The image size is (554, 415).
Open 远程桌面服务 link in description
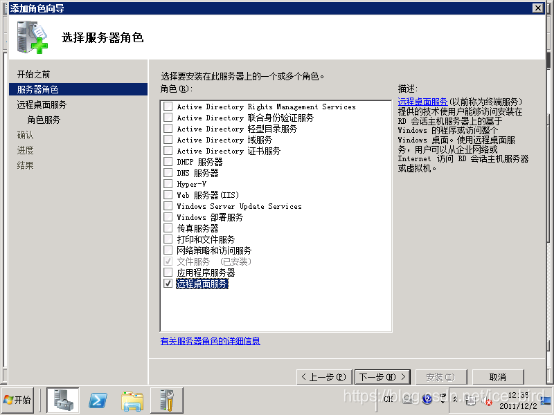pyautogui.click(x=423, y=102)
